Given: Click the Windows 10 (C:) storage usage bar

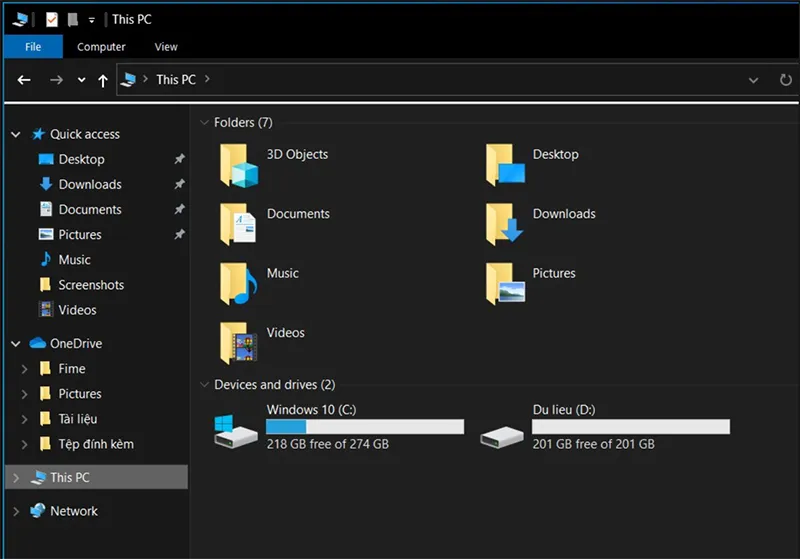Looking at the screenshot, I should [364, 427].
